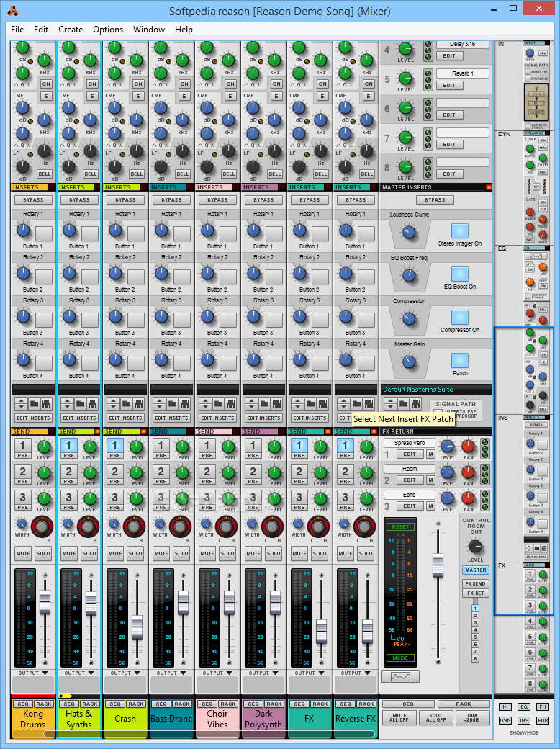560x749 pixels.
Task: Click SOLO ALL OFF button
Action: coord(435,718)
